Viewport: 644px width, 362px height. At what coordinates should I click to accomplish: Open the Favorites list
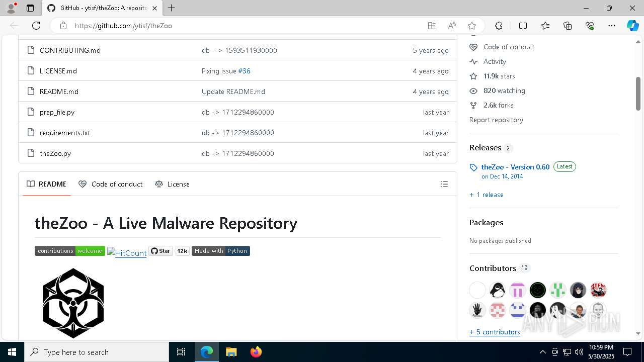pos(545,26)
